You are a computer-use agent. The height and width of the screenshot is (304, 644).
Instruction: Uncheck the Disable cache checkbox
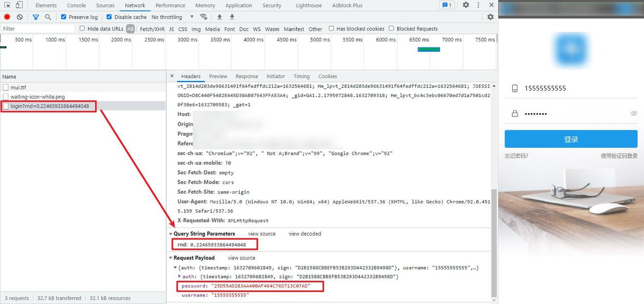pos(109,17)
